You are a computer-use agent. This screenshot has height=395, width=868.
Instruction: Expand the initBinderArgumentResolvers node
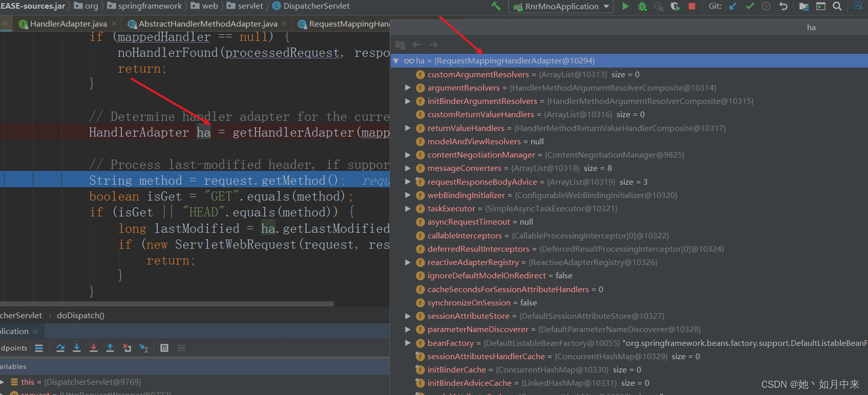408,101
